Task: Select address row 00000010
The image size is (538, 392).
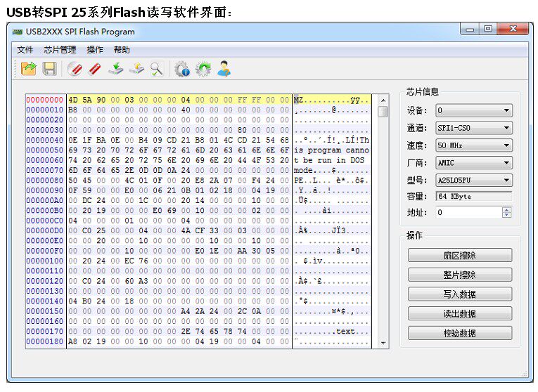Action: [45, 110]
